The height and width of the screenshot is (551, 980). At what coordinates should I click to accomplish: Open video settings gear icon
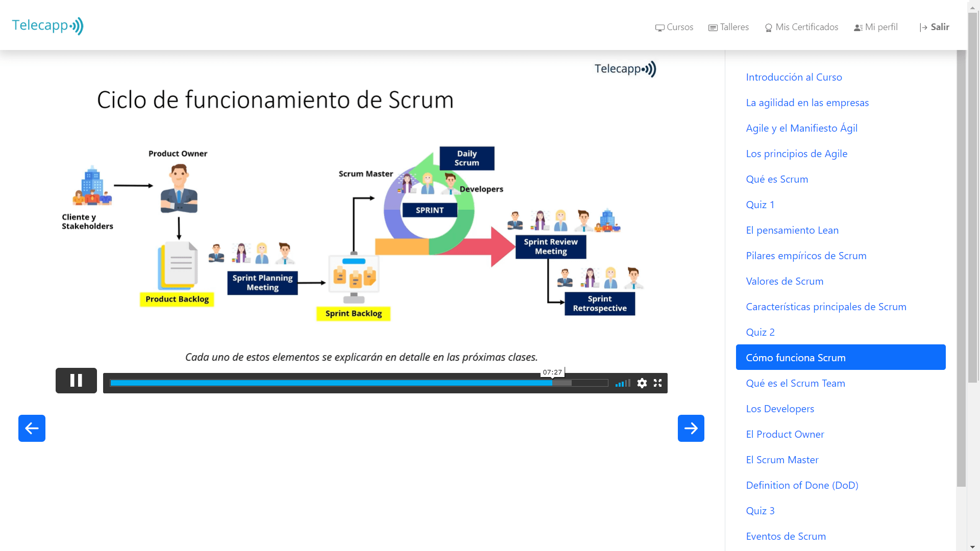[642, 383]
